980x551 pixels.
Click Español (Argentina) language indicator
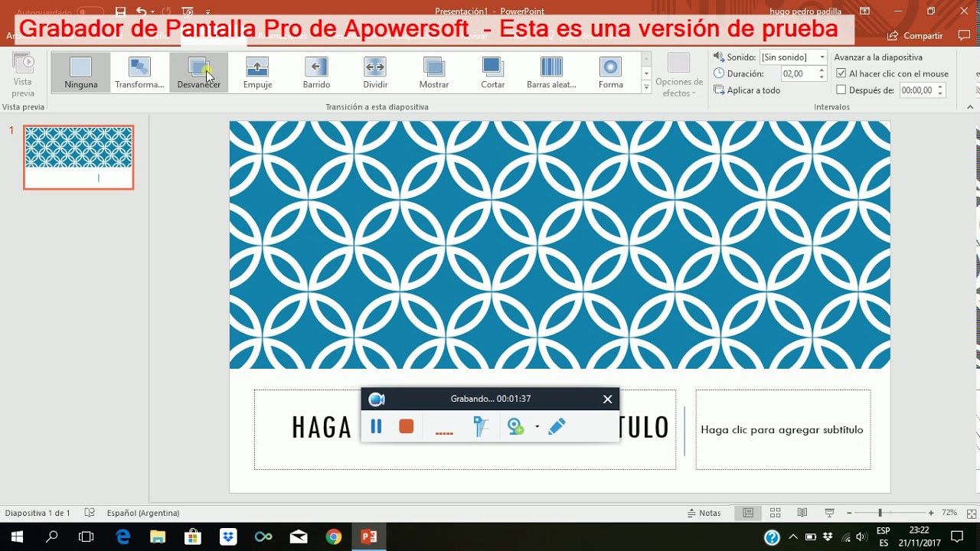pos(143,513)
